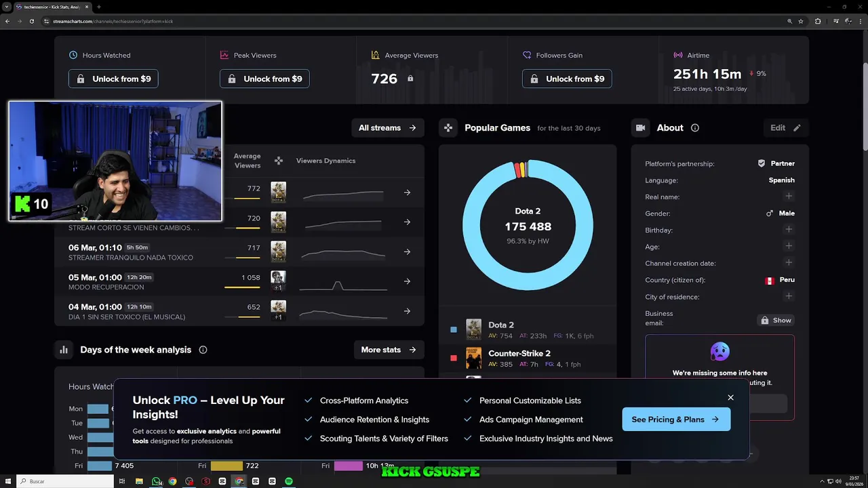This screenshot has width=868, height=488.
Task: Click the Counter-Strike 2 game thumbnail
Action: 474,358
